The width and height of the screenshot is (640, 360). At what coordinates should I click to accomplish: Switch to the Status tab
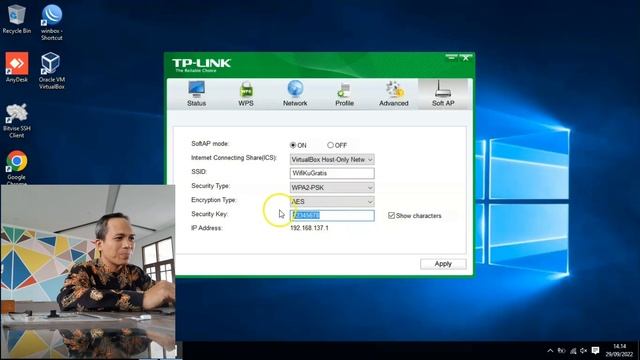pyautogui.click(x=196, y=94)
